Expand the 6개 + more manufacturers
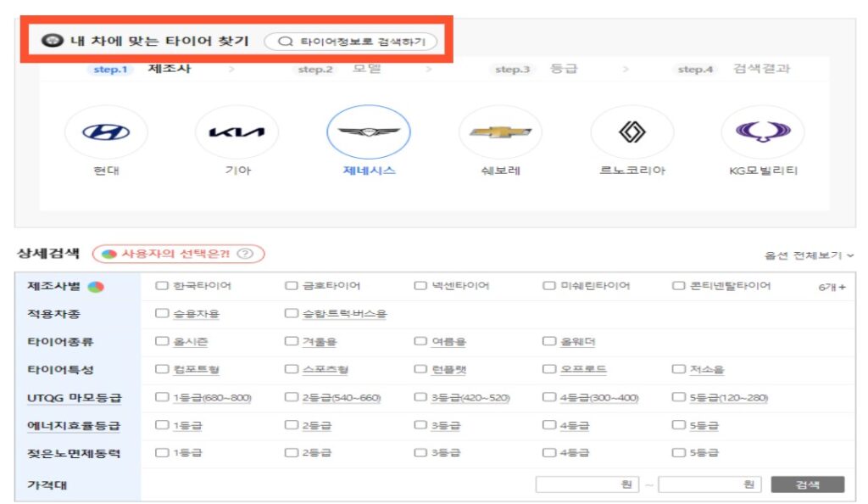This screenshot has width=868, height=504. (832, 287)
